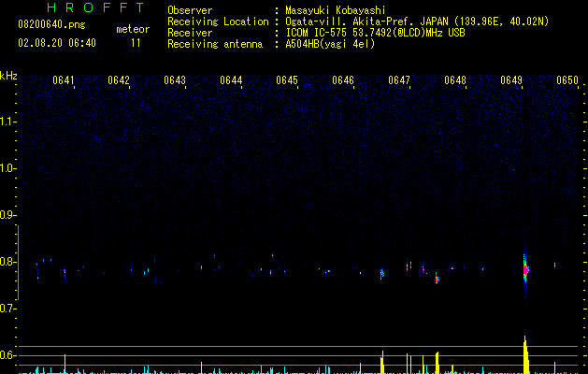Click the strong pink meteor echo after 0649

click(x=525, y=269)
